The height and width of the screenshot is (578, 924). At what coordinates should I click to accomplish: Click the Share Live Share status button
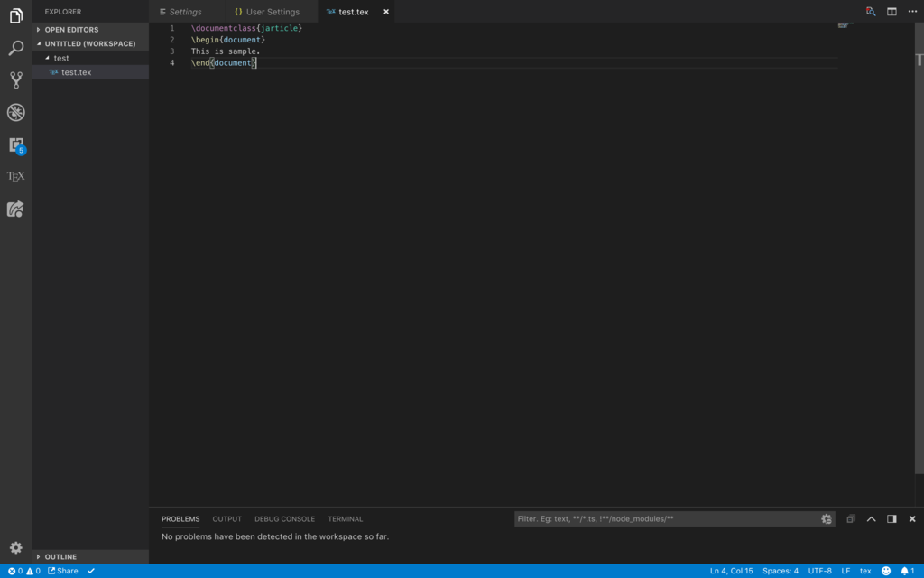click(x=63, y=571)
